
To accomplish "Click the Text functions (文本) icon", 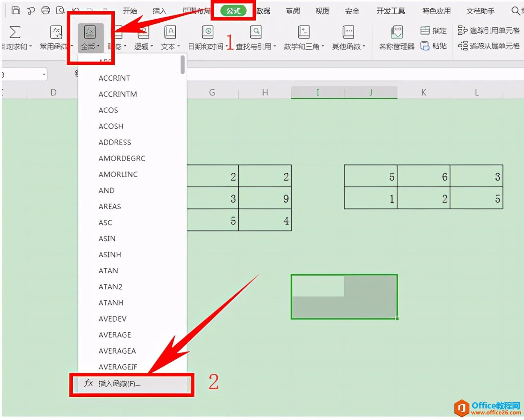I will point(170,32).
